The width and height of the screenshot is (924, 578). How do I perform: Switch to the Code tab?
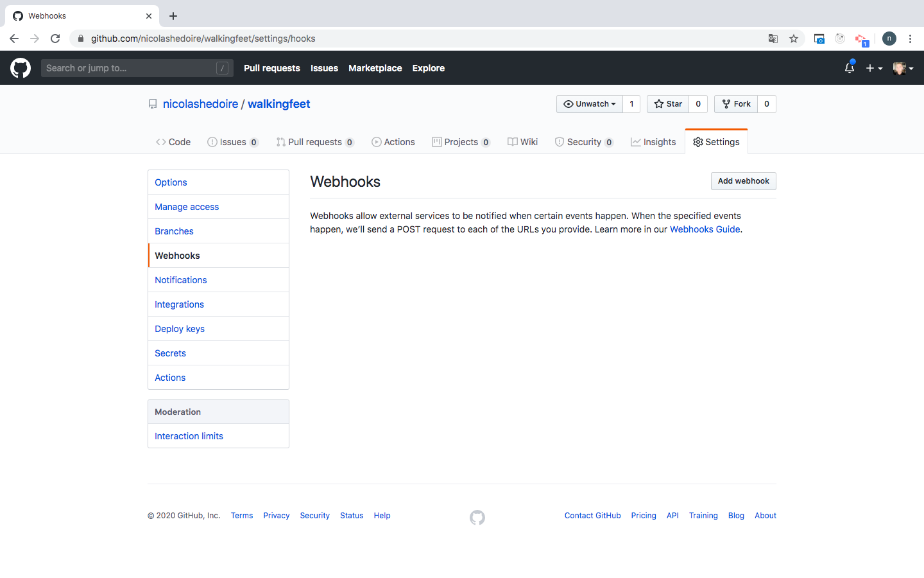tap(173, 142)
